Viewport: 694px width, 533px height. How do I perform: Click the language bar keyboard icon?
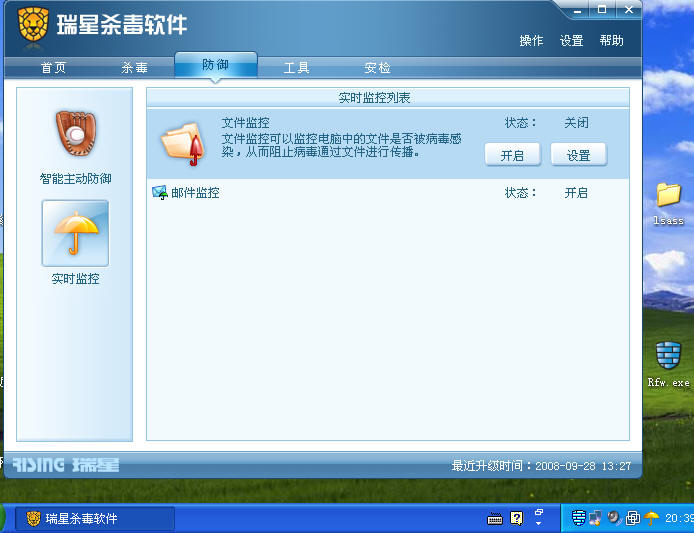tap(495, 518)
